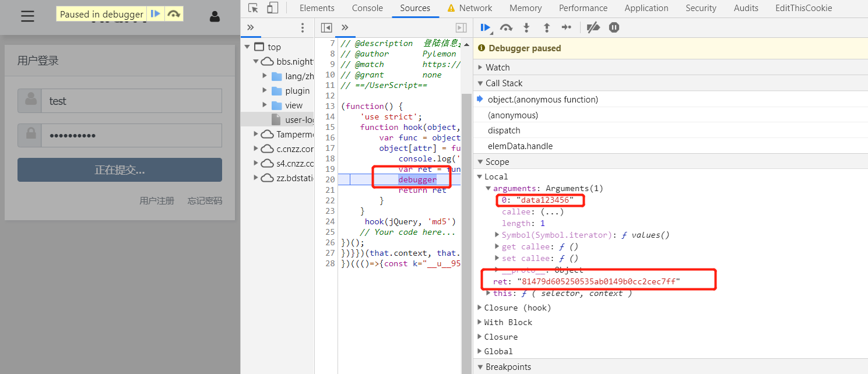The width and height of the screenshot is (868, 374).
Task: Expand the zz.bdstatic node
Action: click(256, 178)
